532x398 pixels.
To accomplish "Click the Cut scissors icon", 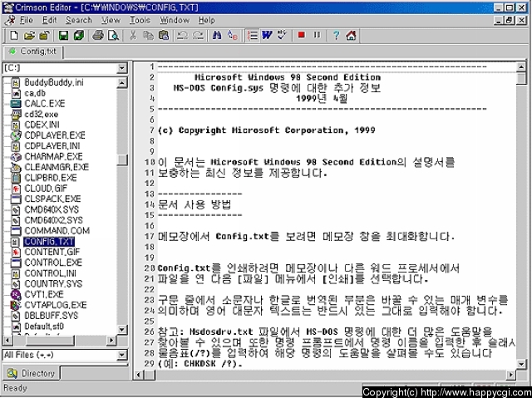I will click(133, 35).
